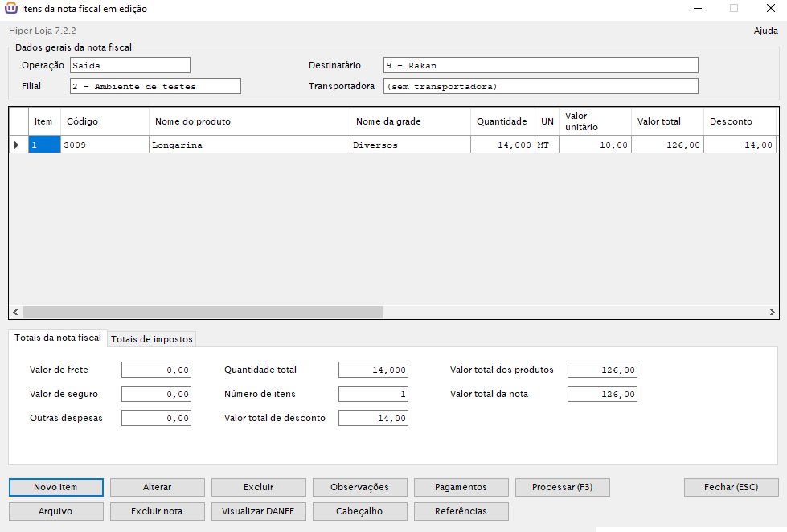787x532 pixels.
Task: Click the Destinatário field showing 9 - Rakan
Action: point(540,65)
